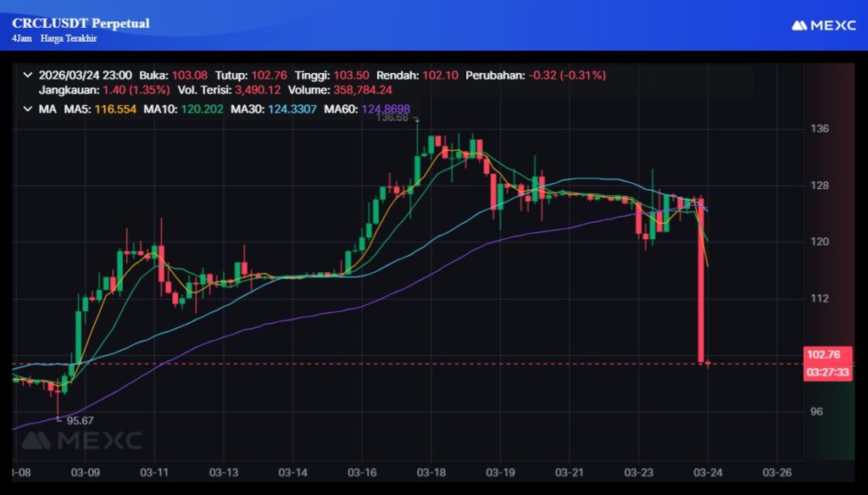Click the MEXC logo in the header

[x=823, y=25]
